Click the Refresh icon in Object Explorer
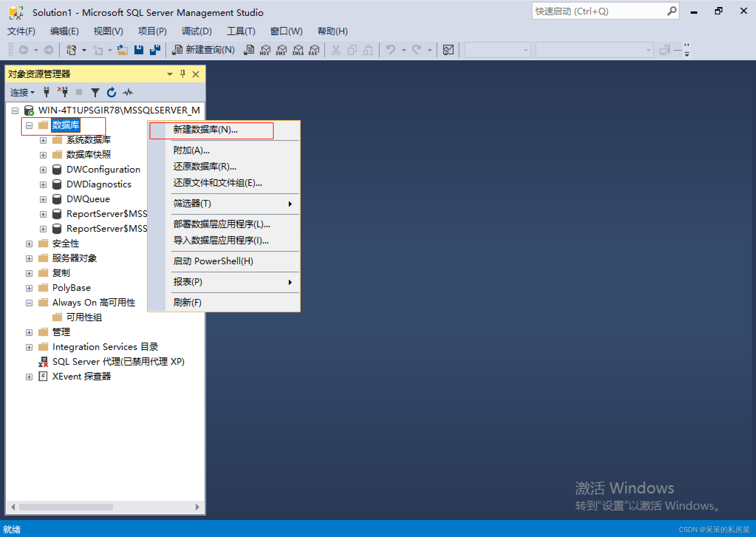The image size is (756, 537). point(112,92)
